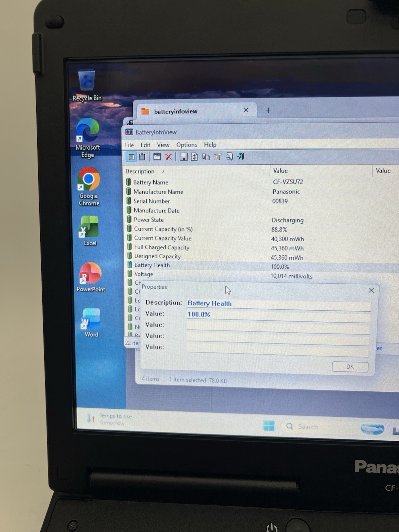The image size is (399, 532).
Task: Click the 10,014 millivolts value
Action: coord(291,276)
